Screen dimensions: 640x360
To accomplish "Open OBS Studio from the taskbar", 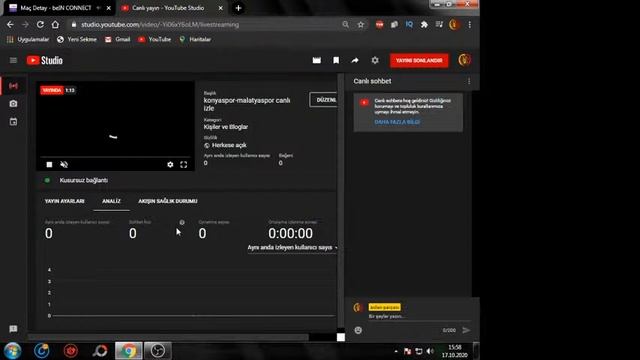I will coord(158,351).
